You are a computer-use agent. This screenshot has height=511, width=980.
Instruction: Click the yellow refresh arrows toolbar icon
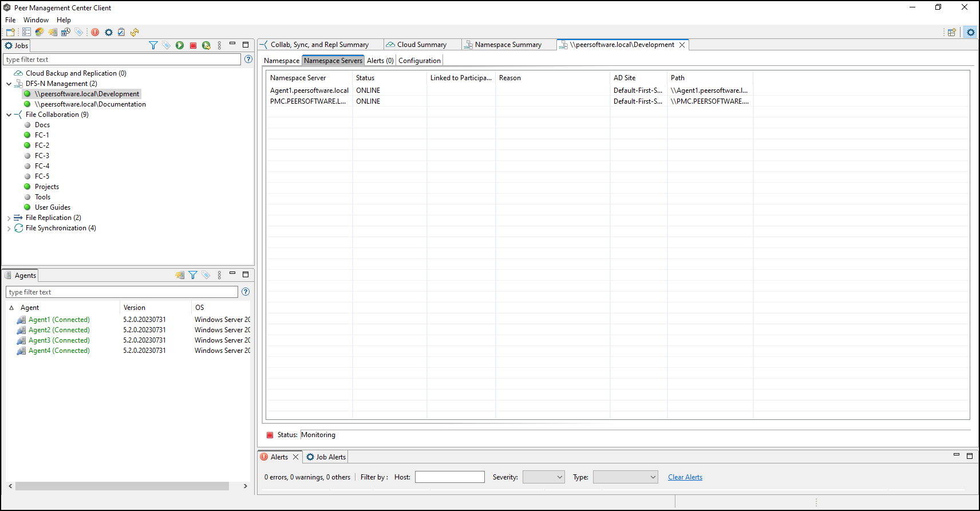[x=135, y=32]
